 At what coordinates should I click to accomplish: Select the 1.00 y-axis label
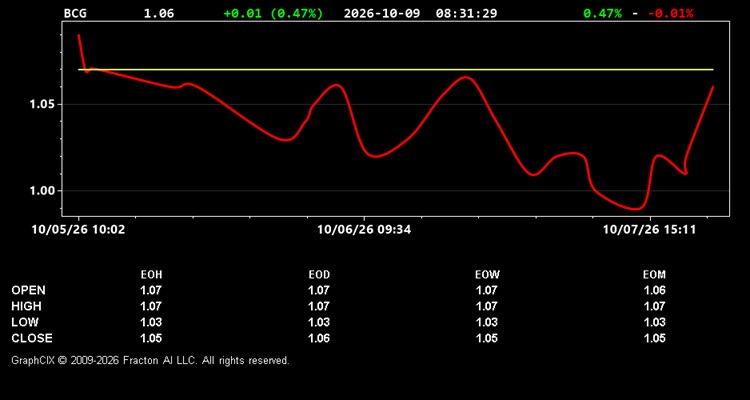tap(42, 191)
